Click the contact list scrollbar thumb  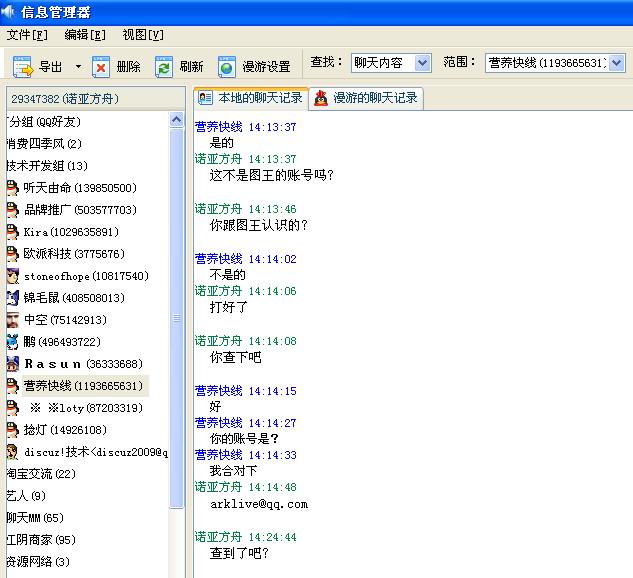(x=176, y=318)
